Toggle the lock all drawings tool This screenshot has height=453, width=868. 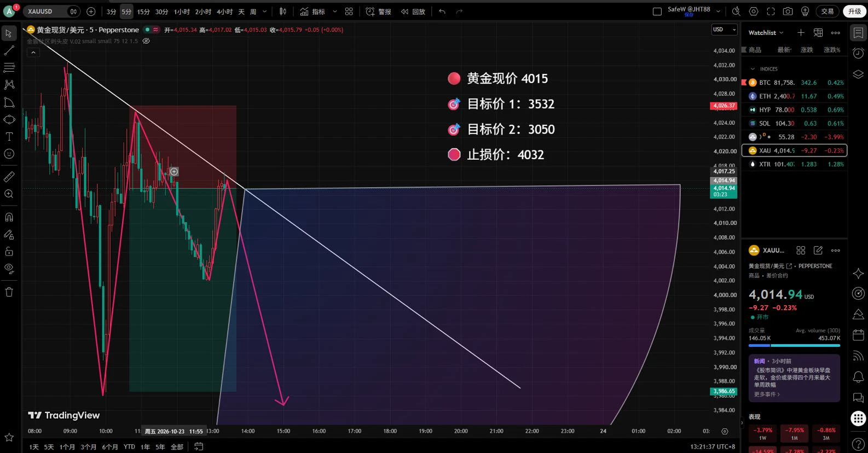pyautogui.click(x=9, y=252)
